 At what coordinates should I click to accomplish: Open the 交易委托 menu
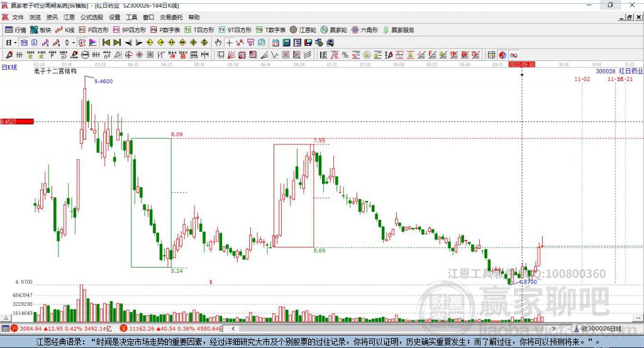[x=171, y=17]
